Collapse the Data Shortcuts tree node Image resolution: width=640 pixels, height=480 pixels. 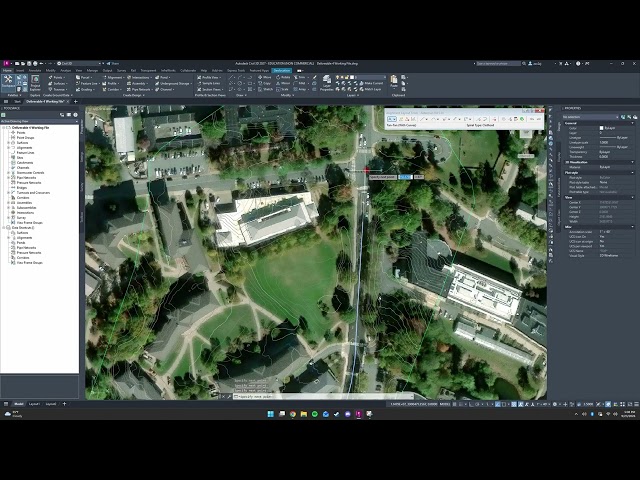[x=4, y=227]
